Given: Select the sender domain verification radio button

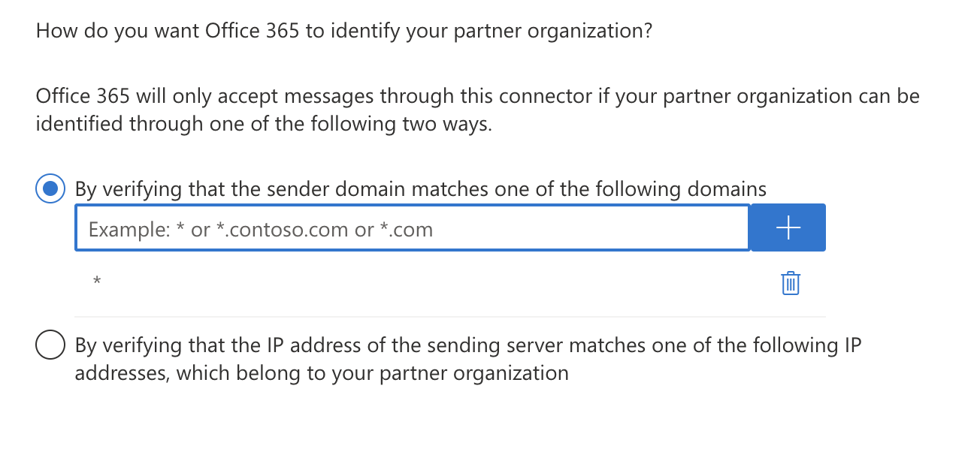Looking at the screenshot, I should (50, 188).
